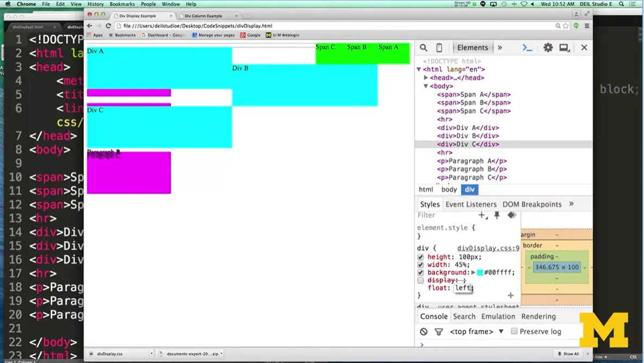The width and height of the screenshot is (644, 363).
Task: Switch to the Event Listeners tab
Action: point(471,204)
